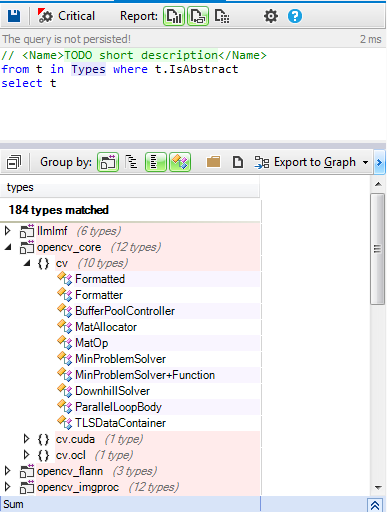Click '184 types matched' summary text
Screen dimensions: 387x512
[59, 210]
